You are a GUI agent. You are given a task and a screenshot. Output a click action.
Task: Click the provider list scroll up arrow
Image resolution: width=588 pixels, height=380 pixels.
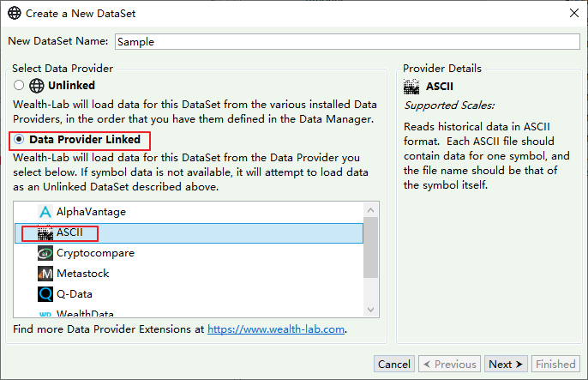coord(371,210)
